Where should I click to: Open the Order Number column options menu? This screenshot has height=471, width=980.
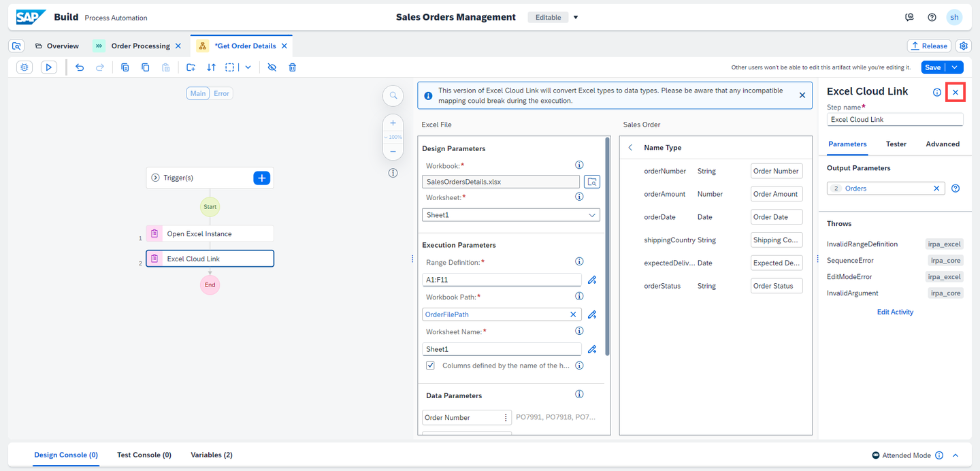pyautogui.click(x=506, y=418)
